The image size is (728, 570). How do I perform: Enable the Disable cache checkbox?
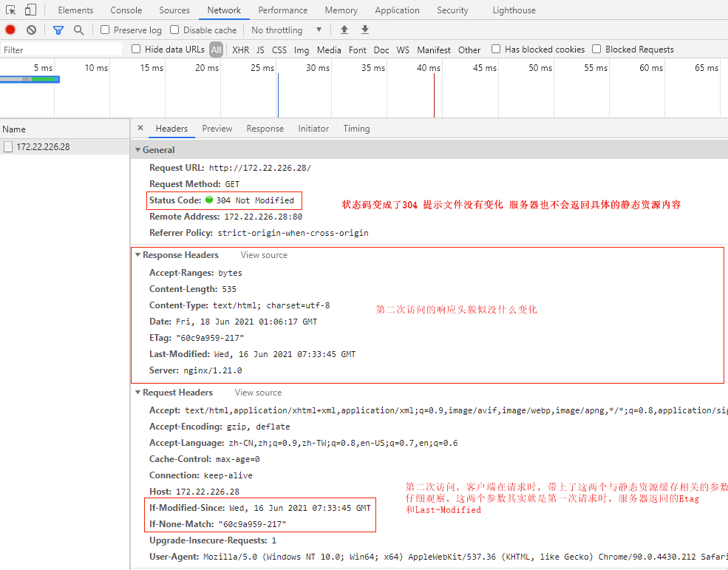click(x=174, y=30)
